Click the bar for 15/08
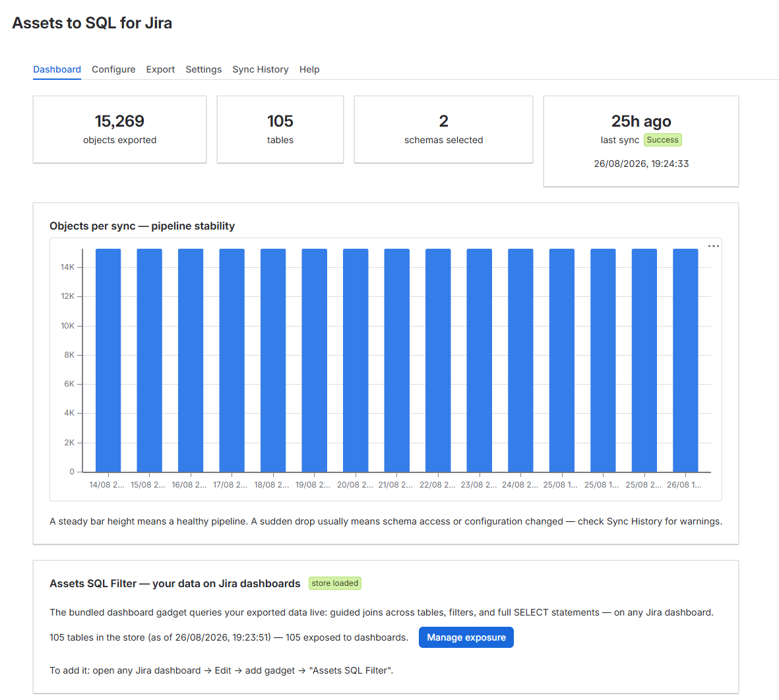 click(x=150, y=360)
